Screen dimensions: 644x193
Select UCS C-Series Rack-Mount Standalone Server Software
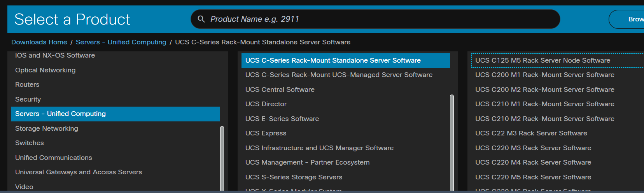pyautogui.click(x=345, y=60)
